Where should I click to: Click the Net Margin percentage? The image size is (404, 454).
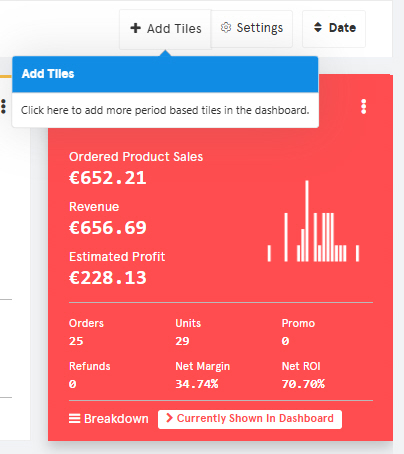[x=197, y=384]
